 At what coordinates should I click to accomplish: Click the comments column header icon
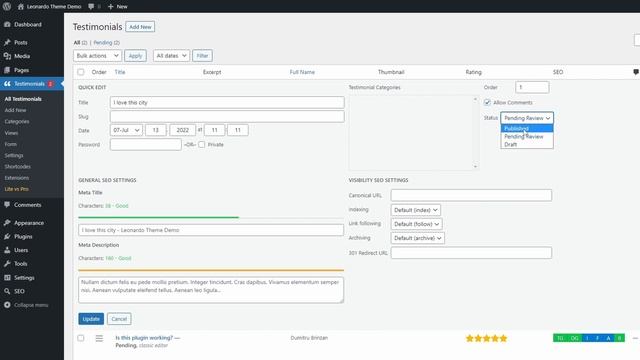click(636, 72)
